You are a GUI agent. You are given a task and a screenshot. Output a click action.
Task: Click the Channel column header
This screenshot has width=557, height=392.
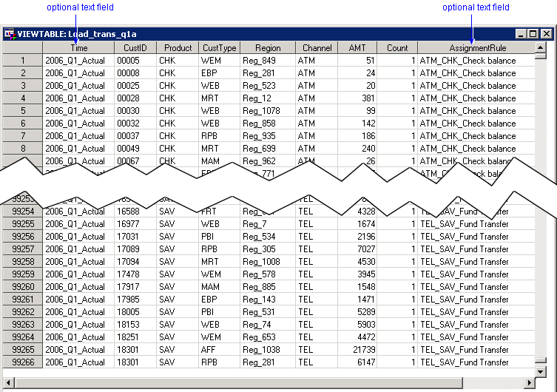click(317, 48)
